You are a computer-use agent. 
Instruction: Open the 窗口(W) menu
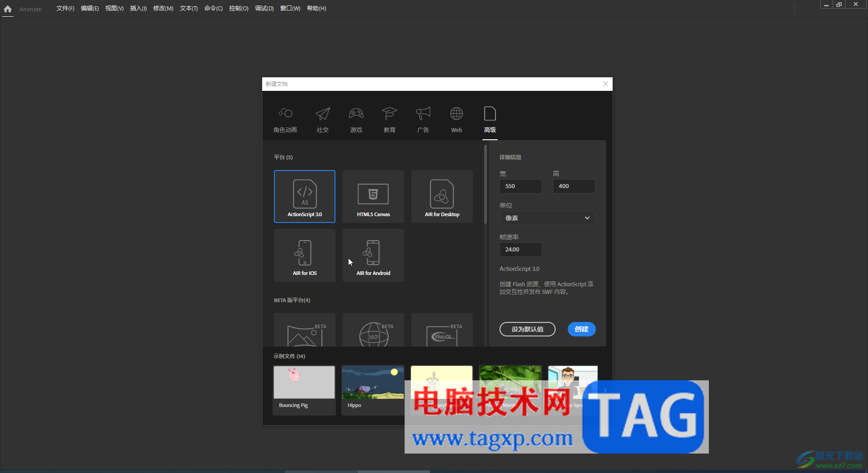click(x=290, y=9)
